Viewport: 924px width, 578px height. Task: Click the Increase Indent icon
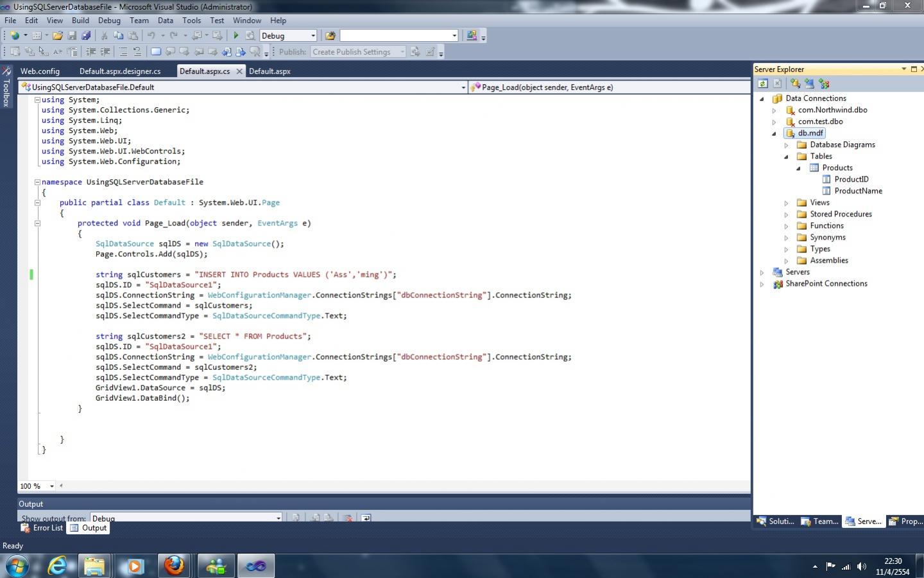pyautogui.click(x=105, y=52)
